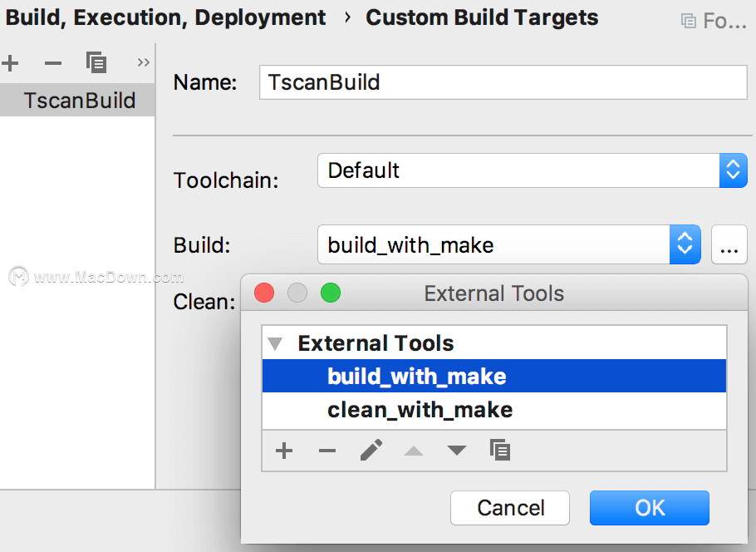Select TscanBuild in the target list
The image size is (756, 552).
pyautogui.click(x=77, y=101)
